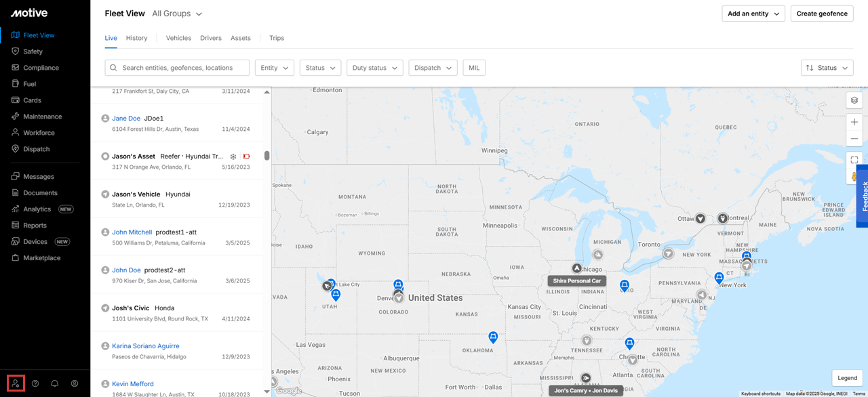Expand the Entity filter dropdown
The width and height of the screenshot is (868, 397).
(274, 68)
